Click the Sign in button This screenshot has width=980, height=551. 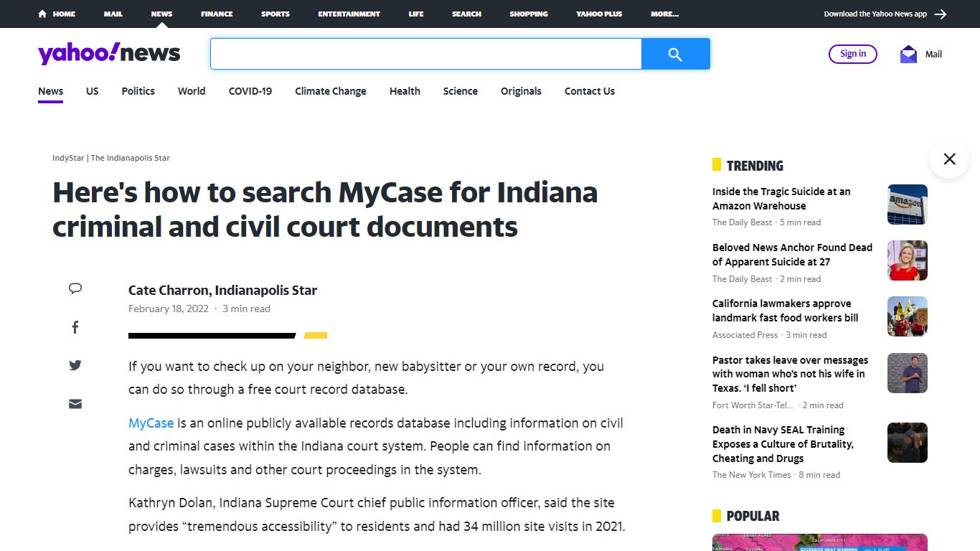tap(853, 54)
